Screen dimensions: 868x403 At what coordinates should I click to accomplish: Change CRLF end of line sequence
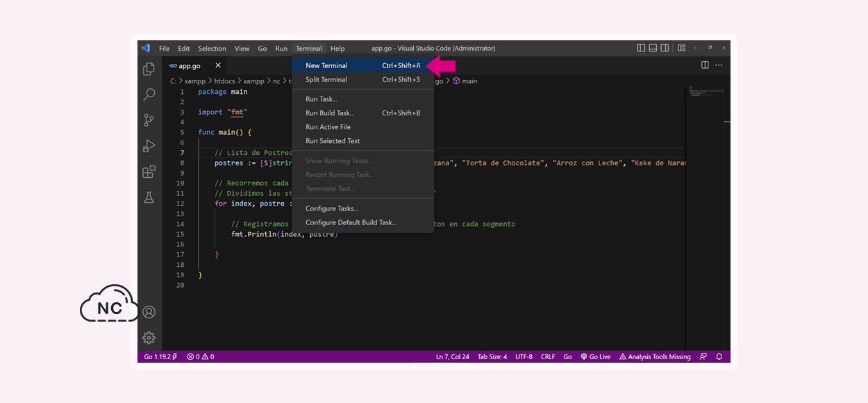(x=548, y=356)
